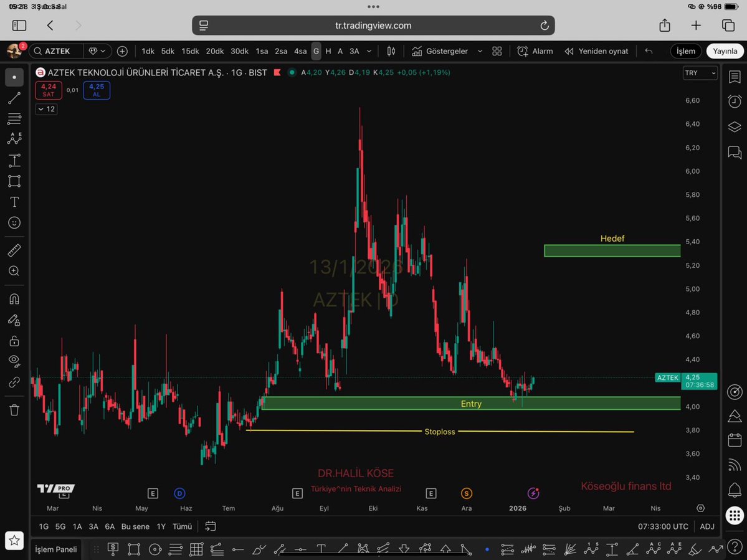Open the emoji icons tool
This screenshot has width=747, height=560.
tap(14, 222)
